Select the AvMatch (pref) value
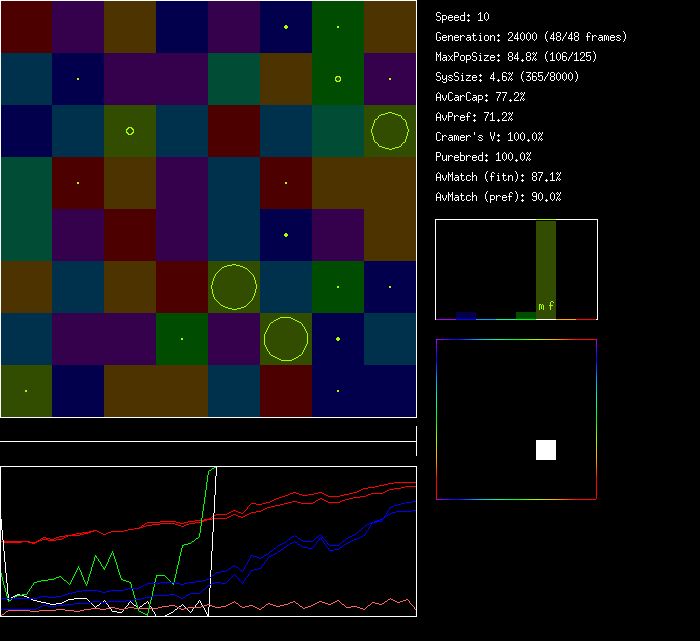700x641 pixels. click(x=498, y=197)
